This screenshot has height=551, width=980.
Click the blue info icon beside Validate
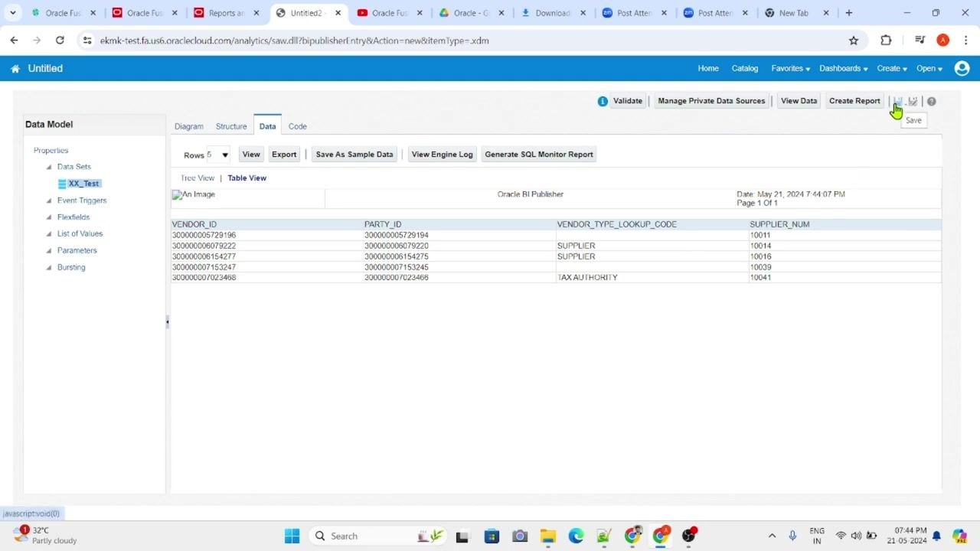tap(603, 101)
